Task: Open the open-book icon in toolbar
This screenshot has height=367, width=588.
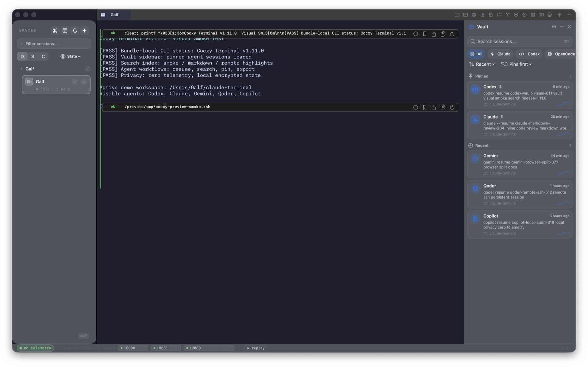Action: point(499,15)
